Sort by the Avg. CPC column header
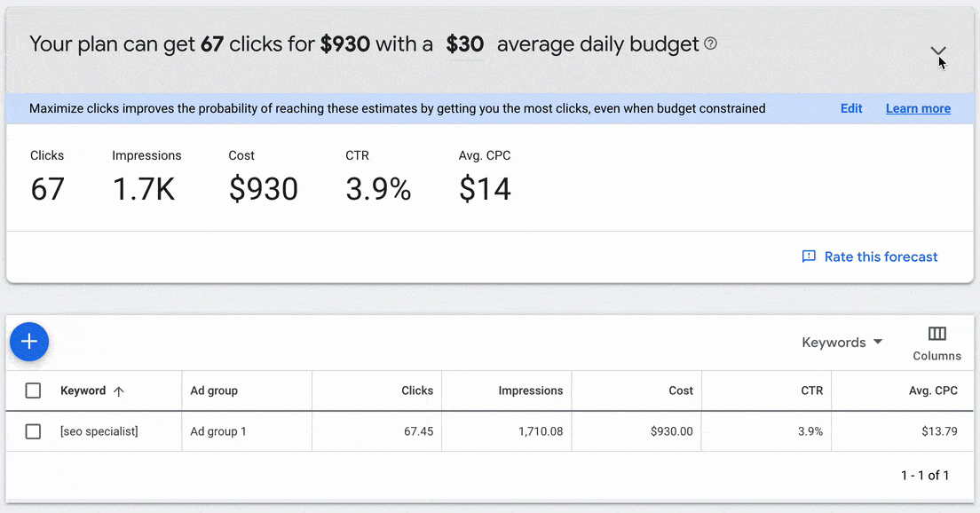 click(x=933, y=391)
